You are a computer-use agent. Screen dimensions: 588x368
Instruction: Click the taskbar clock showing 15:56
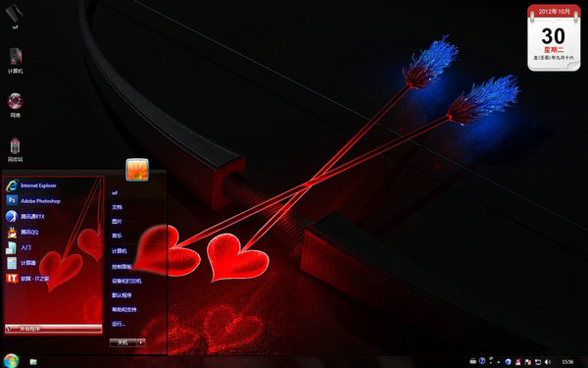click(567, 362)
